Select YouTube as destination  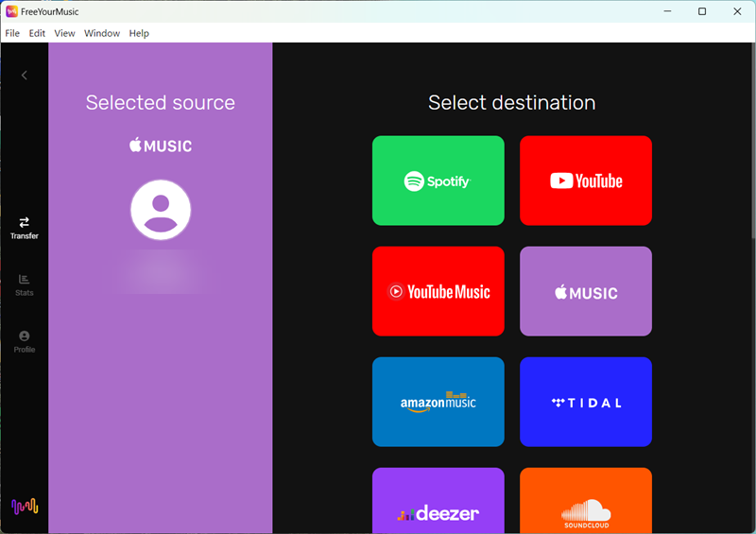point(586,181)
